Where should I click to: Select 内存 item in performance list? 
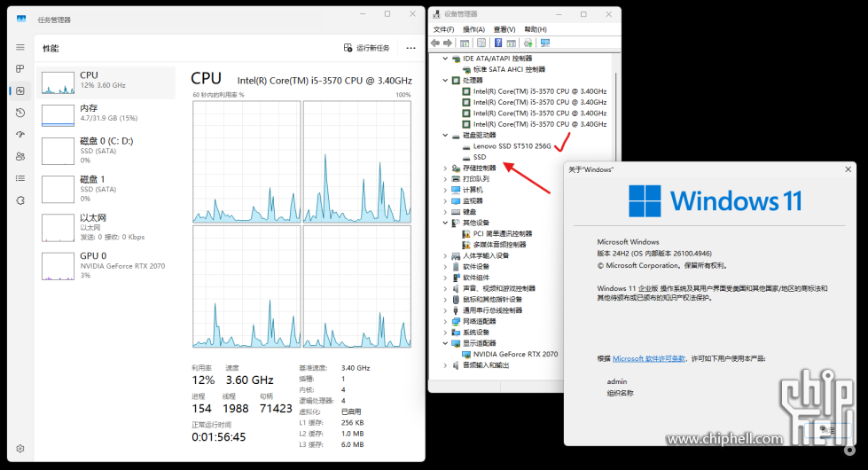106,115
